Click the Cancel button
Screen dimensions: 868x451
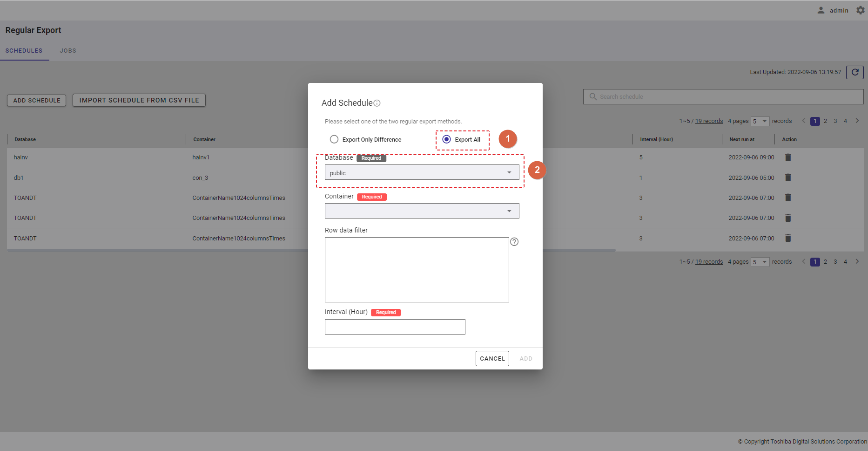(492, 358)
